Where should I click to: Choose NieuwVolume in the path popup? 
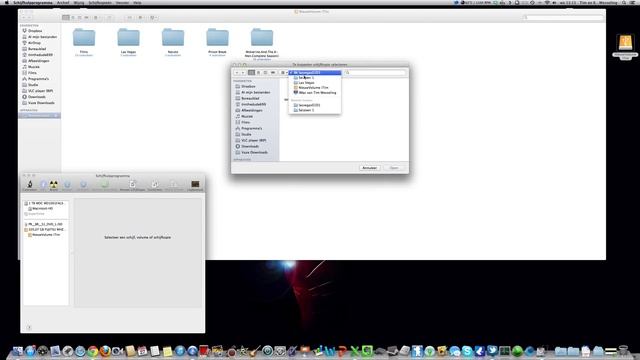(315, 87)
